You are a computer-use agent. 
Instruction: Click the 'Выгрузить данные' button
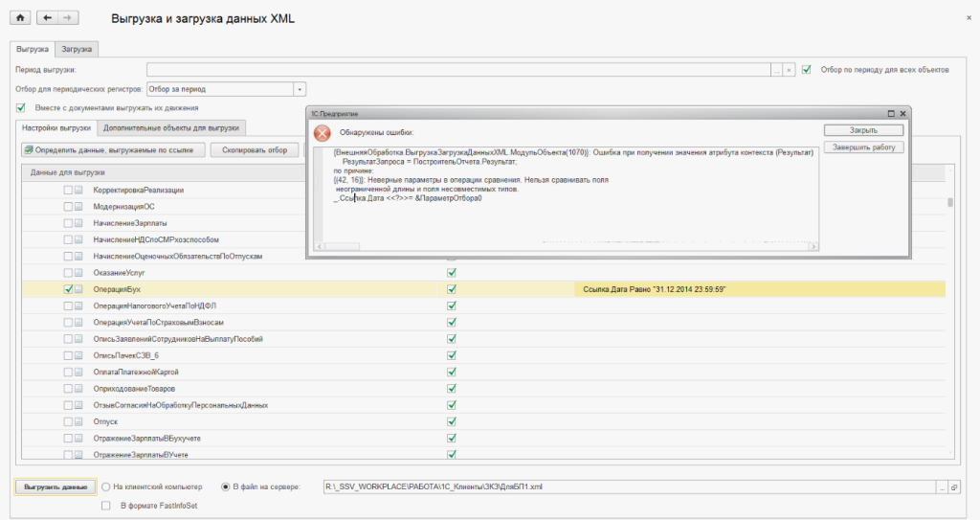pyautogui.click(x=55, y=486)
